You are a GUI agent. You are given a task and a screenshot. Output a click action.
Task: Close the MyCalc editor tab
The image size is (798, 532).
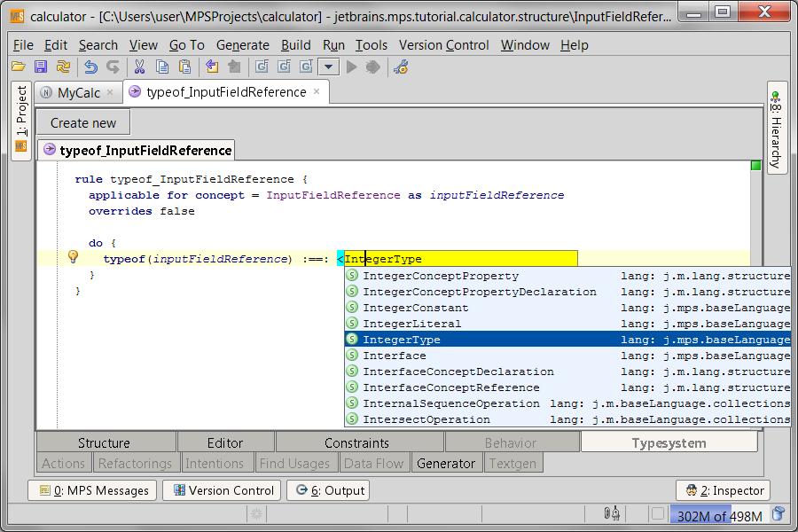[110, 92]
